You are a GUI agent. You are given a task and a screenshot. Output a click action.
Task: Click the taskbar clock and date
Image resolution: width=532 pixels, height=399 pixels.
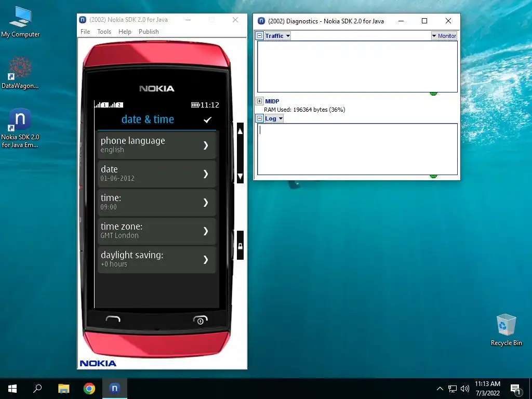coord(487,389)
